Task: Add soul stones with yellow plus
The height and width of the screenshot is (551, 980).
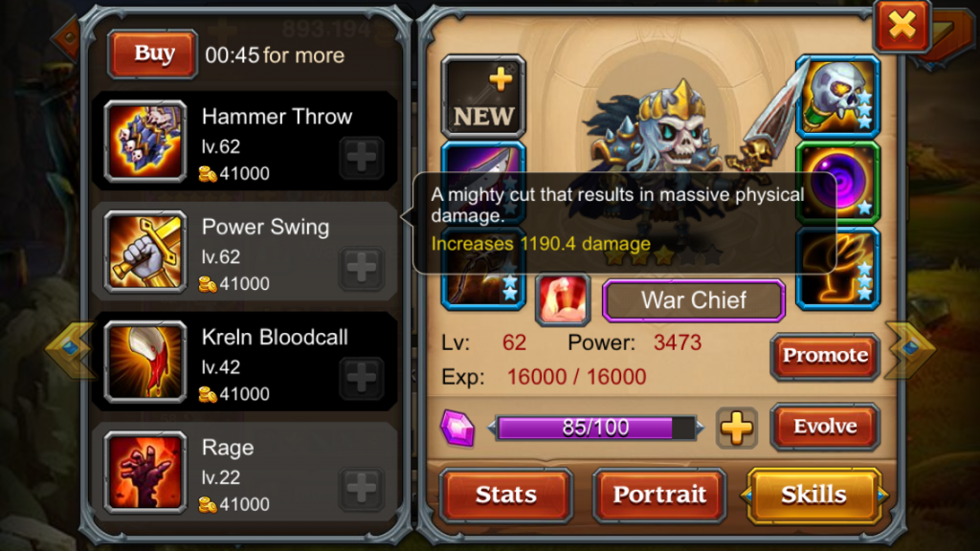Action: click(737, 428)
